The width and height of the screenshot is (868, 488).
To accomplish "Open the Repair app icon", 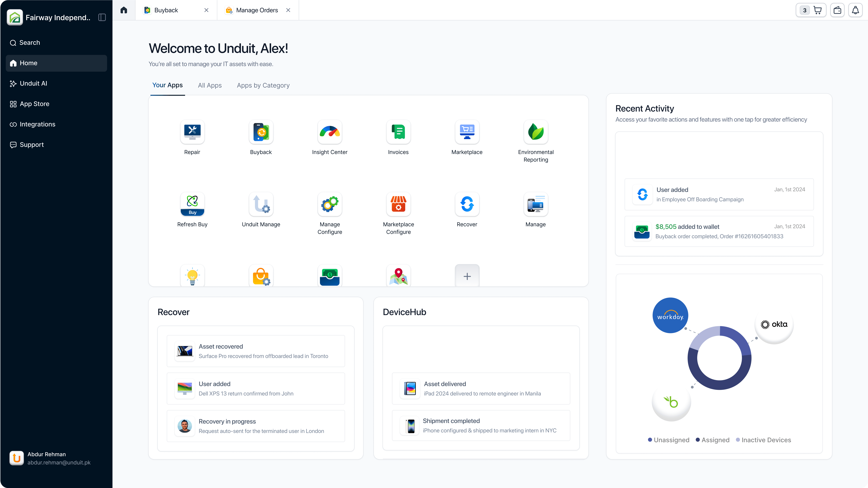I will pyautogui.click(x=192, y=132).
